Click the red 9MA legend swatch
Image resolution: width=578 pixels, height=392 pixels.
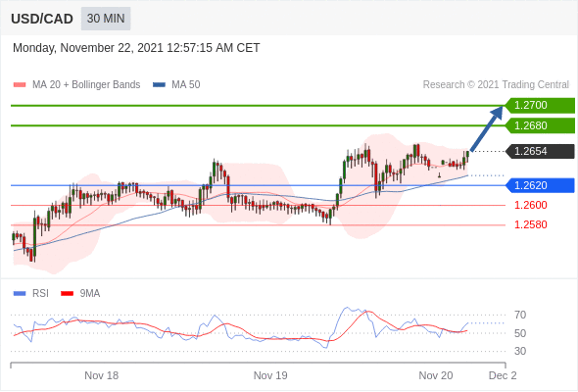click(x=67, y=294)
